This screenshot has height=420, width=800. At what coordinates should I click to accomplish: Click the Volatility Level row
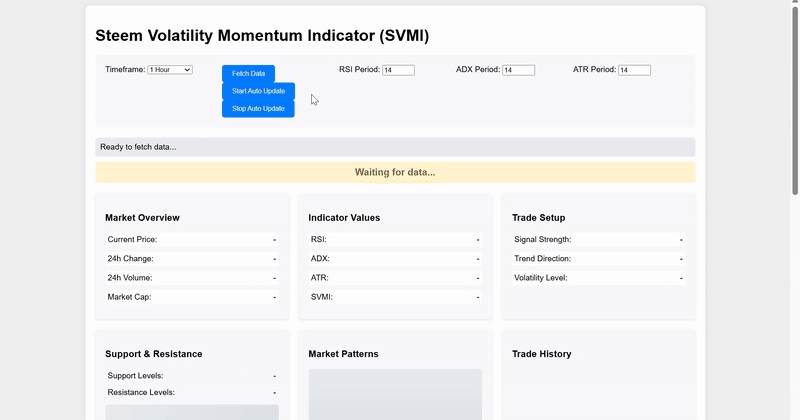tap(598, 278)
